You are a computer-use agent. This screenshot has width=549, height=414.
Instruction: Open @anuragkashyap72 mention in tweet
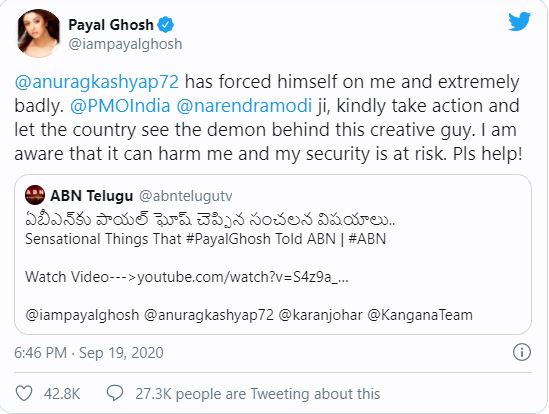click(97, 82)
